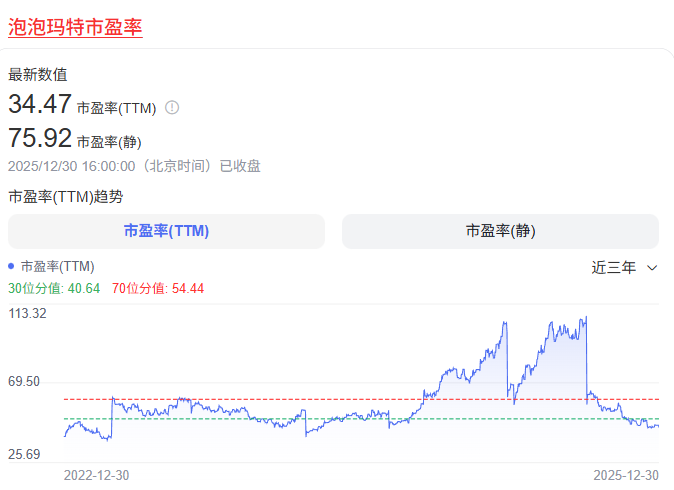
Task: Select the 75.92 static P/E value
Action: point(39,138)
